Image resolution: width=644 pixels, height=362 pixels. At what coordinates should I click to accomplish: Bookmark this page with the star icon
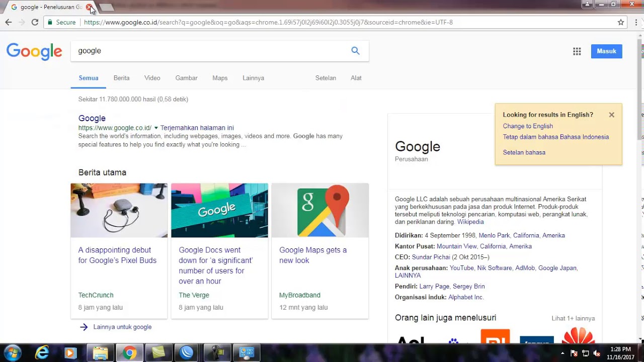(x=621, y=22)
